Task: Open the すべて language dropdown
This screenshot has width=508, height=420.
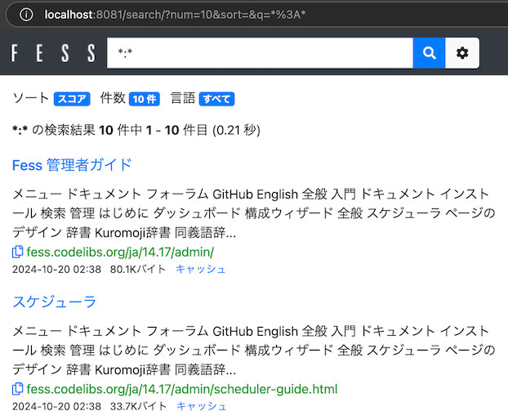Action: [216, 99]
